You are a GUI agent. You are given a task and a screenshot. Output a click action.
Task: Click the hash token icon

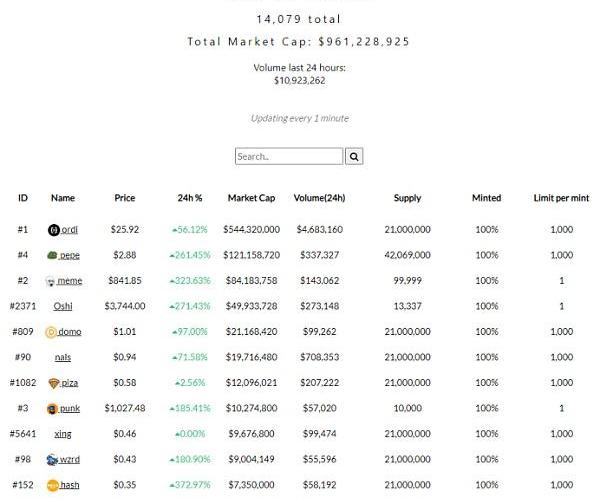53,485
